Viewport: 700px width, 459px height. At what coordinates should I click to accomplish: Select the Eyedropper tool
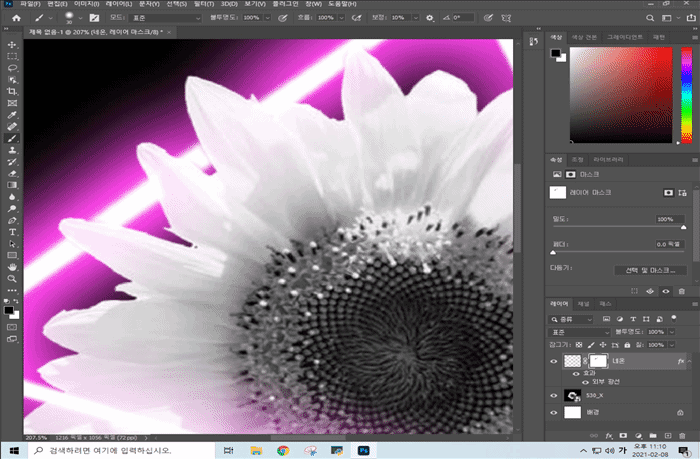click(12, 115)
